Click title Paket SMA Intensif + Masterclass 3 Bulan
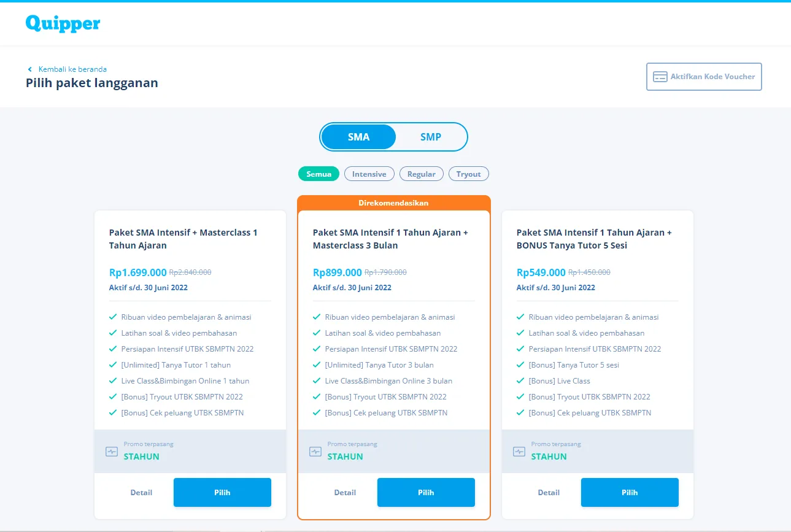This screenshot has height=532, width=791. [x=390, y=239]
